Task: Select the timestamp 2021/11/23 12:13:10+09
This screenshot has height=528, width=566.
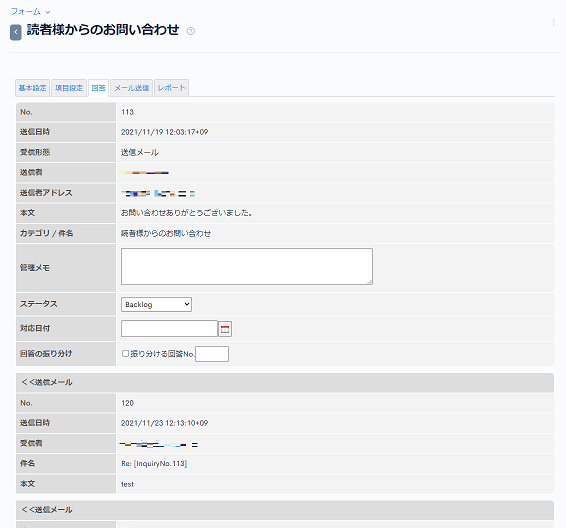Action: coord(165,423)
